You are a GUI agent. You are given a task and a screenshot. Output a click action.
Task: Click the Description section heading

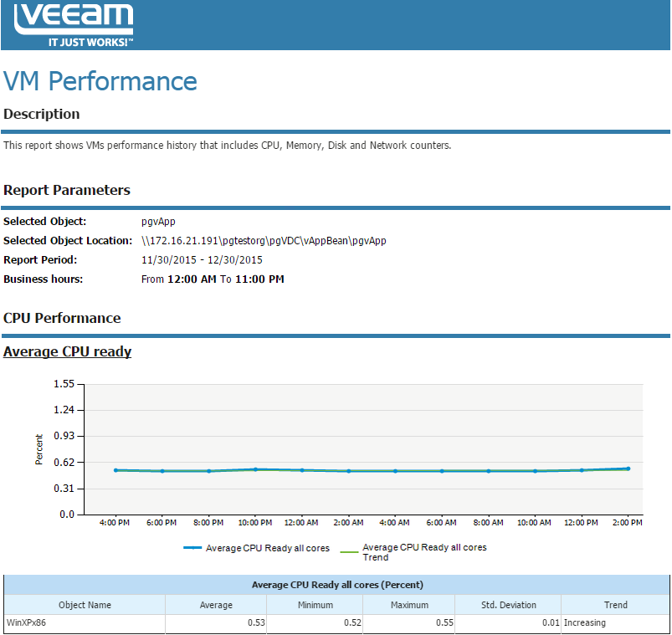click(x=42, y=115)
